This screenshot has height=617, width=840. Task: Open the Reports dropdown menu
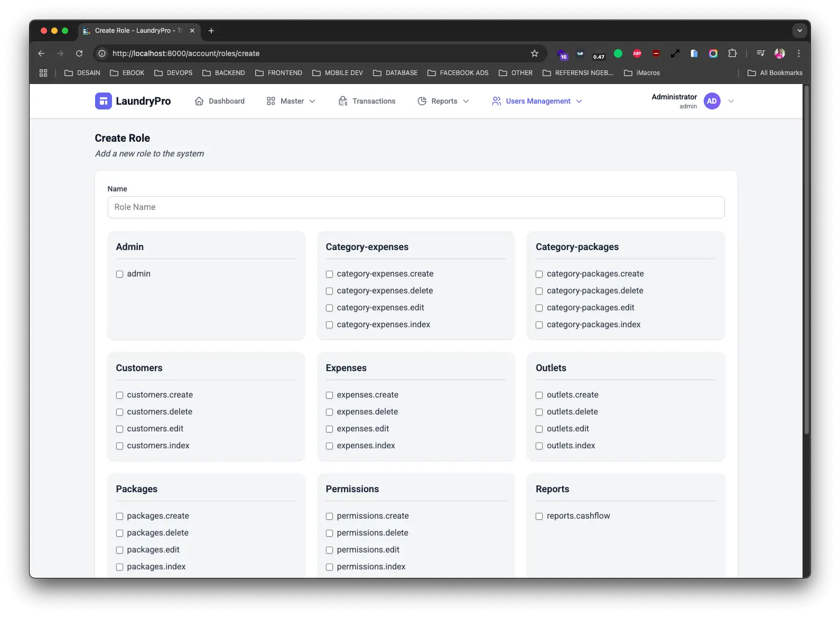click(x=443, y=101)
